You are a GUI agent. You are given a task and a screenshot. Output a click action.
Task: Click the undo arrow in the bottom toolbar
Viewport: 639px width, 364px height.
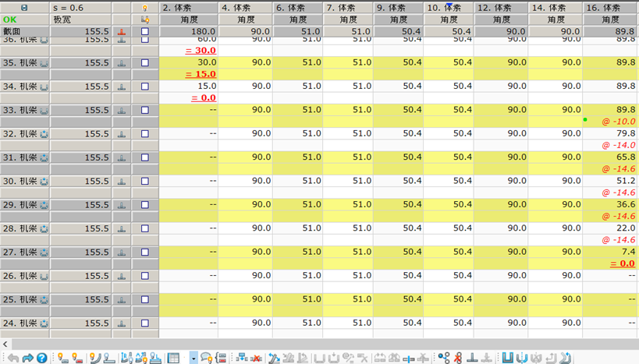pos(13,358)
